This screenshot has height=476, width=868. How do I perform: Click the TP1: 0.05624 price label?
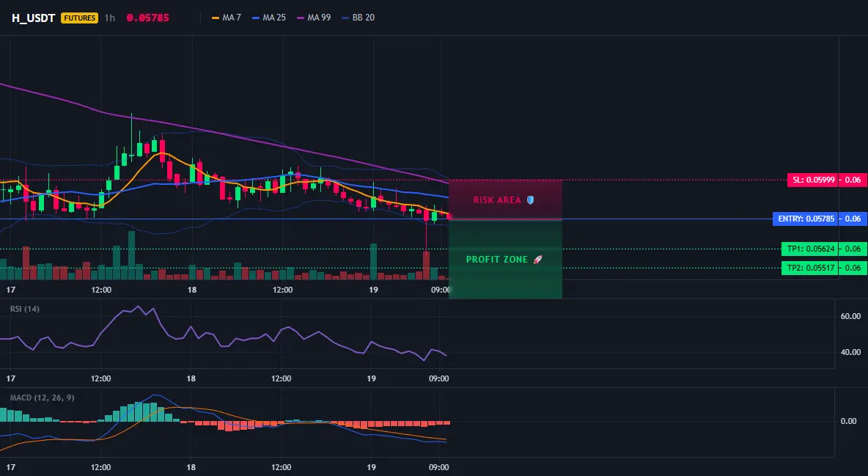point(809,249)
